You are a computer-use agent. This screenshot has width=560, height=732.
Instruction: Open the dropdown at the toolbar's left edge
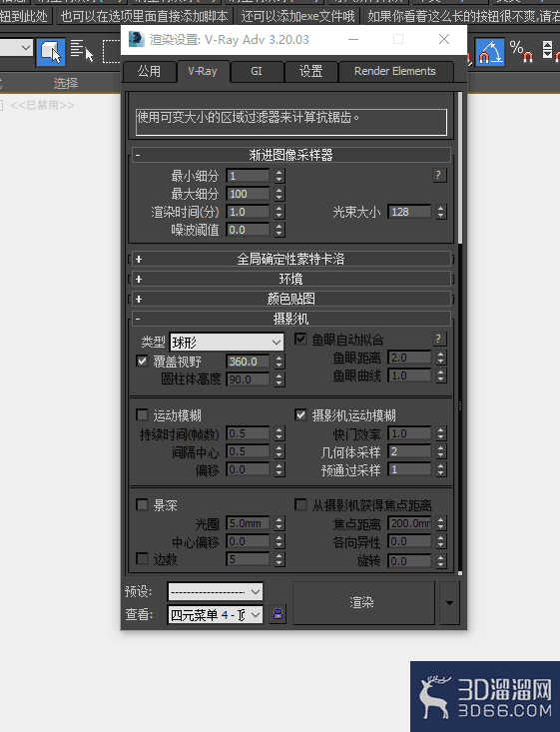[x=16, y=48]
